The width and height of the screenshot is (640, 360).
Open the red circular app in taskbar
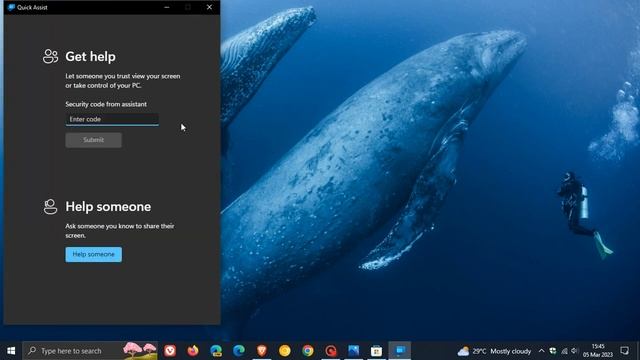pos(331,351)
